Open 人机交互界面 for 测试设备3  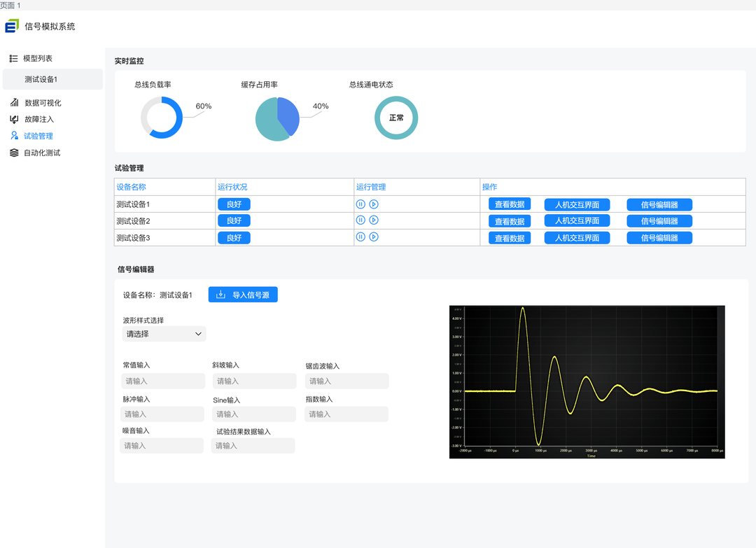pos(577,238)
